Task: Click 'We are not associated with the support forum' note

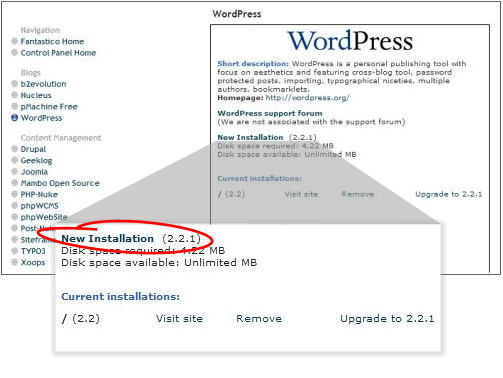Action: click(x=311, y=122)
